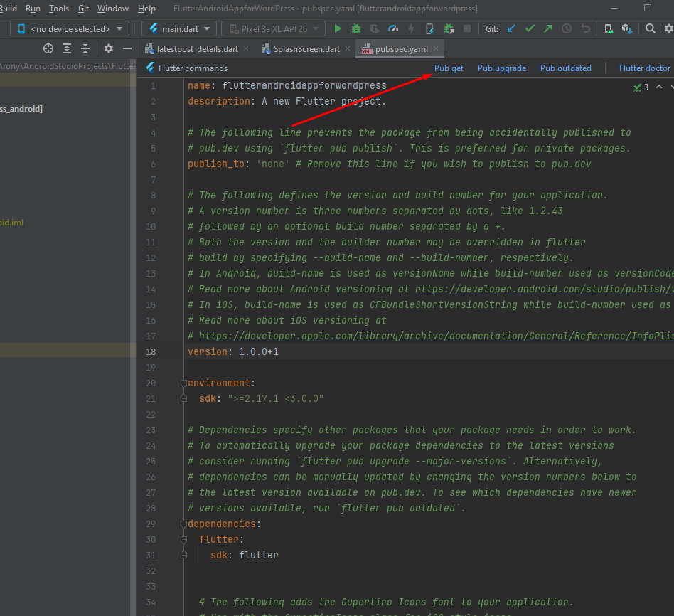Viewport: 674px width, 616px height.
Task: Open the main.dart run configuration dropdown
Action: (x=179, y=29)
